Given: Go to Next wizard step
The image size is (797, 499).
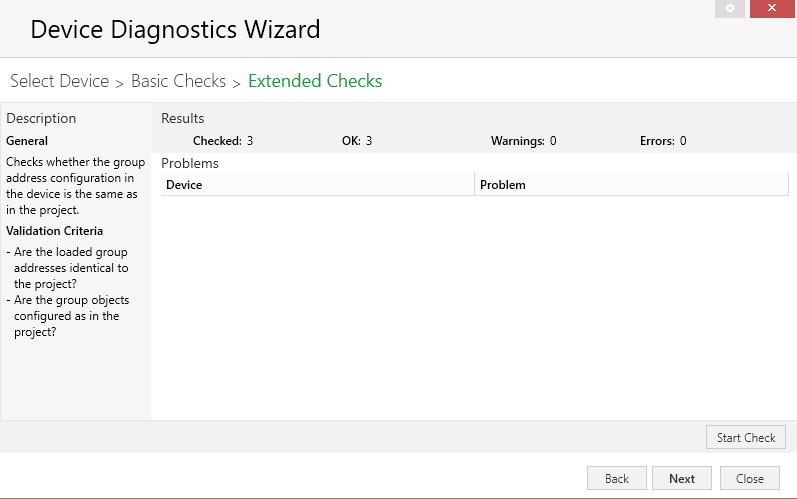Looking at the screenshot, I should pyautogui.click(x=682, y=478).
